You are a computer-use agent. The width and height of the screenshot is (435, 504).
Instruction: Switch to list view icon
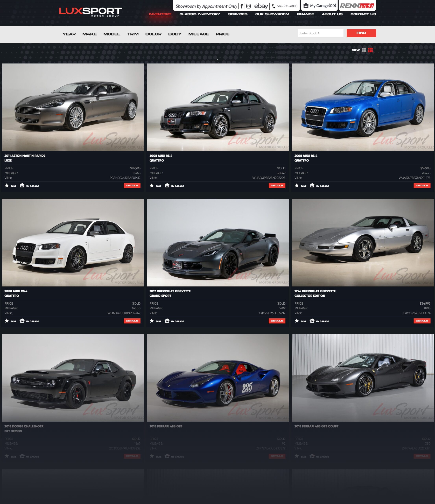pos(364,50)
